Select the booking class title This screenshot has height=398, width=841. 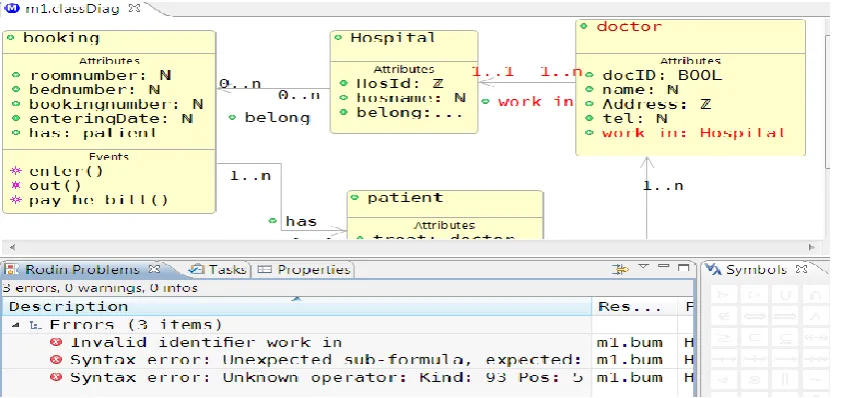pos(61,38)
